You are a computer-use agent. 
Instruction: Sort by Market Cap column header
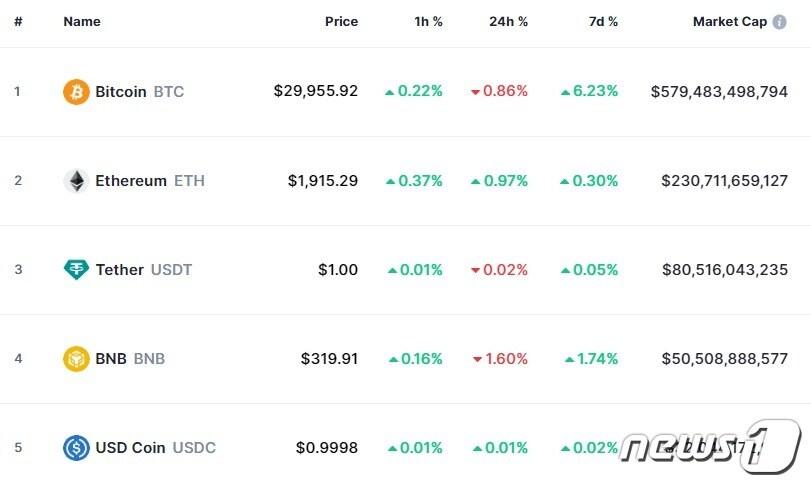pos(729,22)
